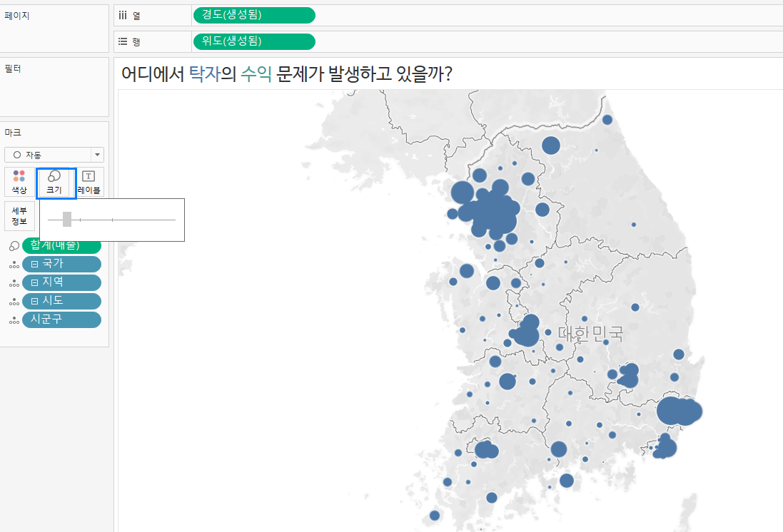Collapse the 시도 hierarchy pill
Screen dimensions: 783x532
point(35,301)
